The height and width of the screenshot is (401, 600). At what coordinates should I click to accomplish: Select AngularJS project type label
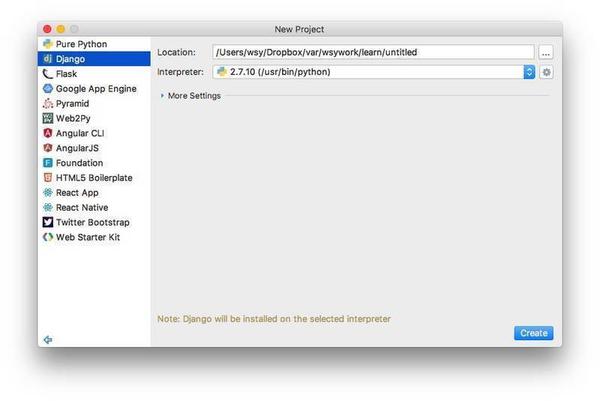(77, 148)
